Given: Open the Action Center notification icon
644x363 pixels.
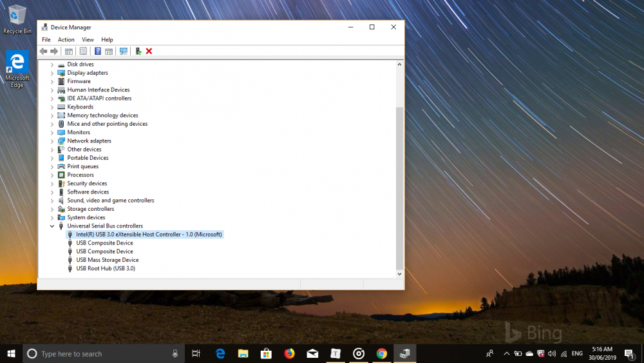Looking at the screenshot, I should click(x=629, y=353).
